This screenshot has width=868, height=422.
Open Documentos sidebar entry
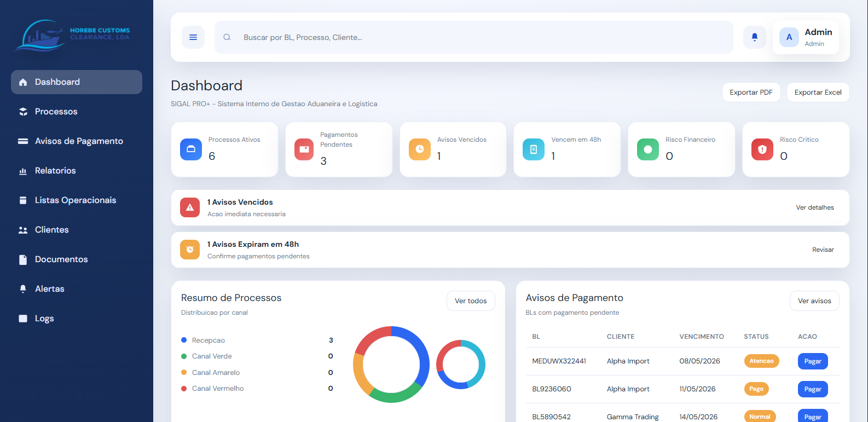tap(77, 259)
